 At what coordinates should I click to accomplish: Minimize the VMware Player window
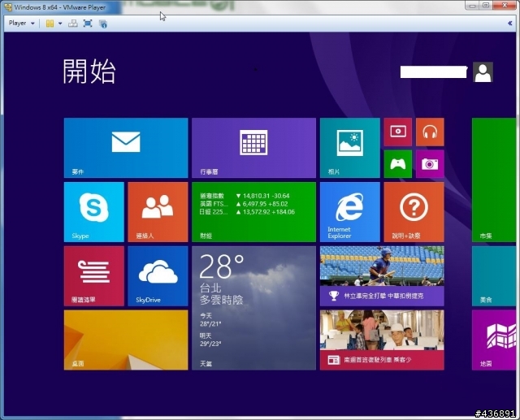473,6
